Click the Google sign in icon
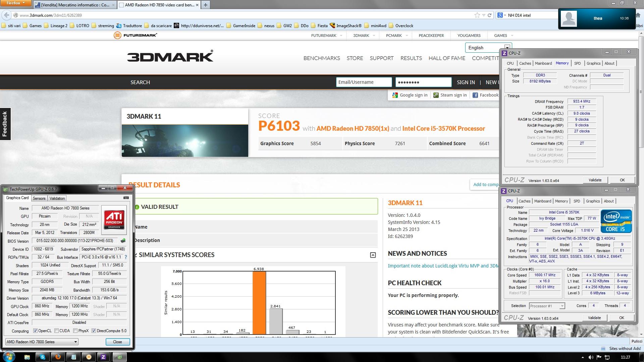Image resolution: width=644 pixels, height=362 pixels. pyautogui.click(x=395, y=95)
